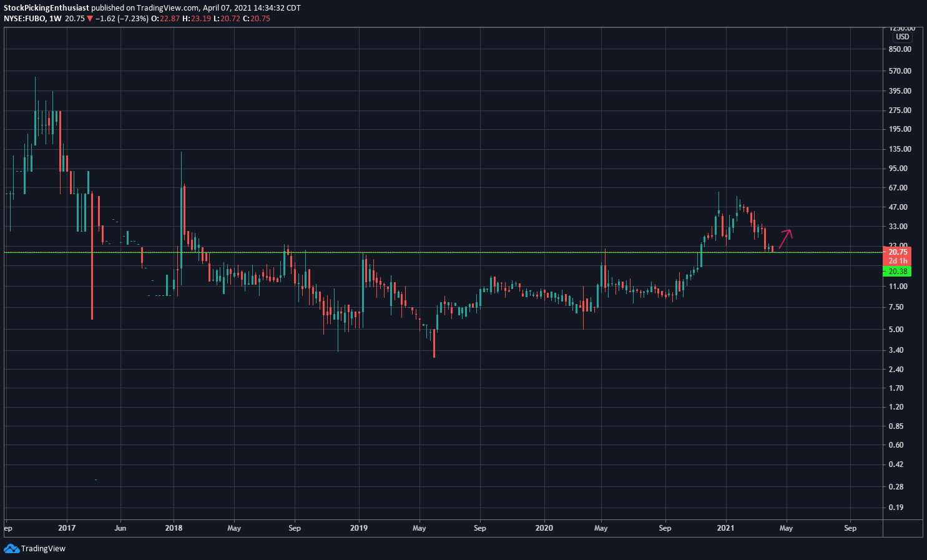Click the 0.60 price axis label
The width and height of the screenshot is (927, 560).
tap(896, 445)
